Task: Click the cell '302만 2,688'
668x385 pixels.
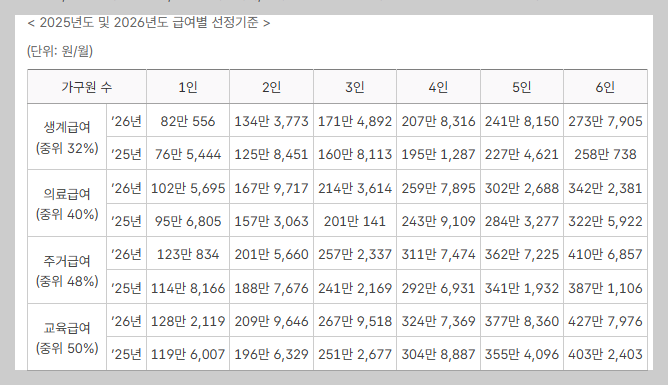Action: click(x=522, y=188)
